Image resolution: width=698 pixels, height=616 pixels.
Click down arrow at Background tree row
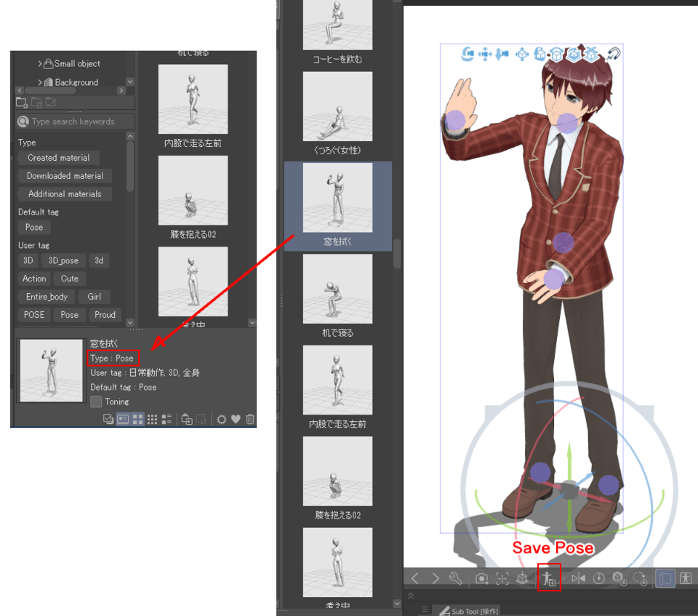tap(130, 81)
